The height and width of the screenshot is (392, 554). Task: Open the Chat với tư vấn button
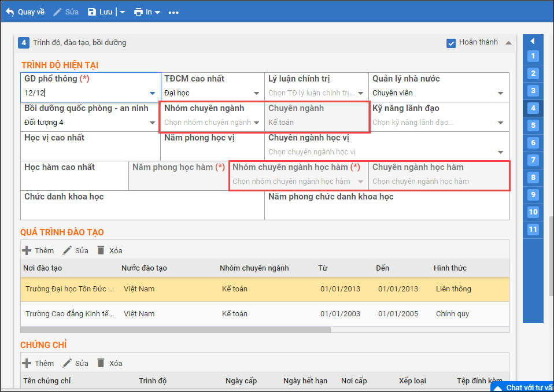(x=523, y=387)
